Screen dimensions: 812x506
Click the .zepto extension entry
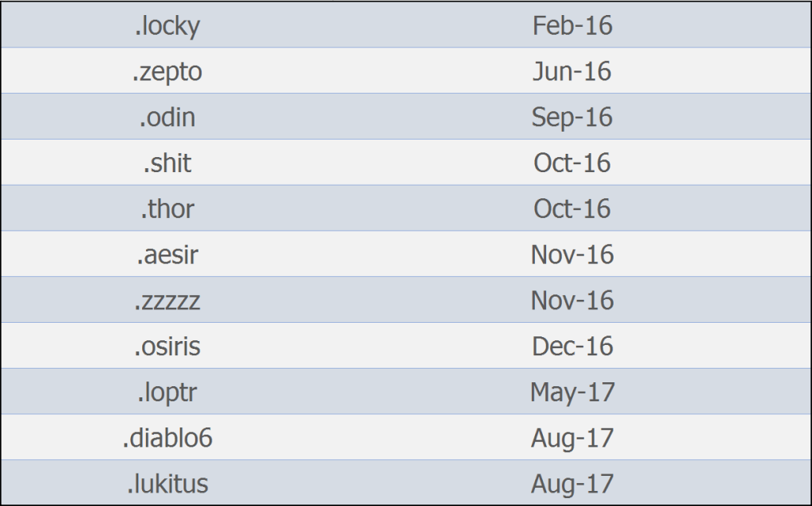tap(167, 71)
